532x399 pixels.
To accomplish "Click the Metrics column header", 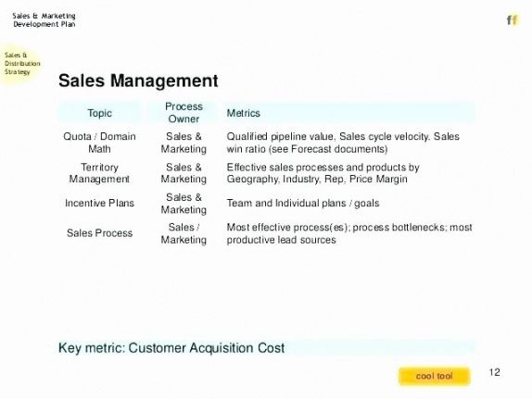I will [x=243, y=113].
